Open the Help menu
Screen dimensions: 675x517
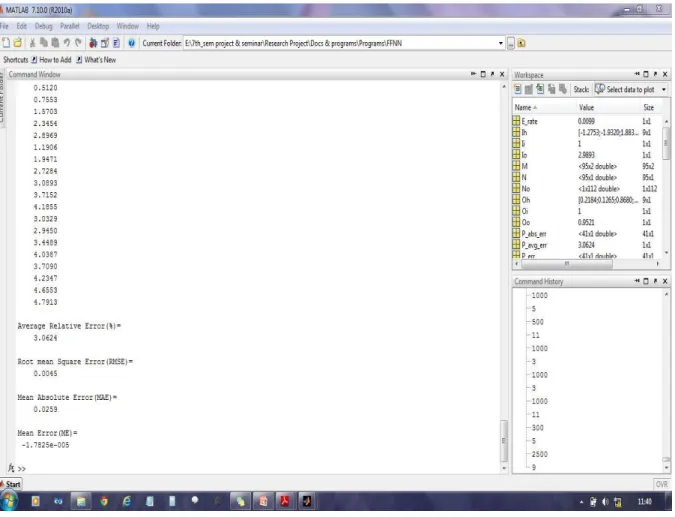(153, 26)
